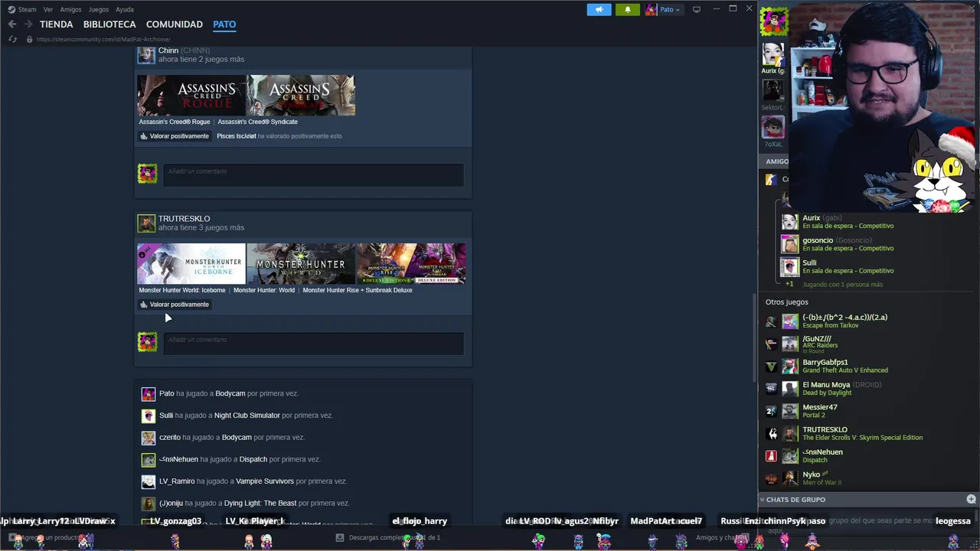This screenshot has height=551, width=980.
Task: Open the Assassin's Creed® Rogue link
Action: pos(175,122)
